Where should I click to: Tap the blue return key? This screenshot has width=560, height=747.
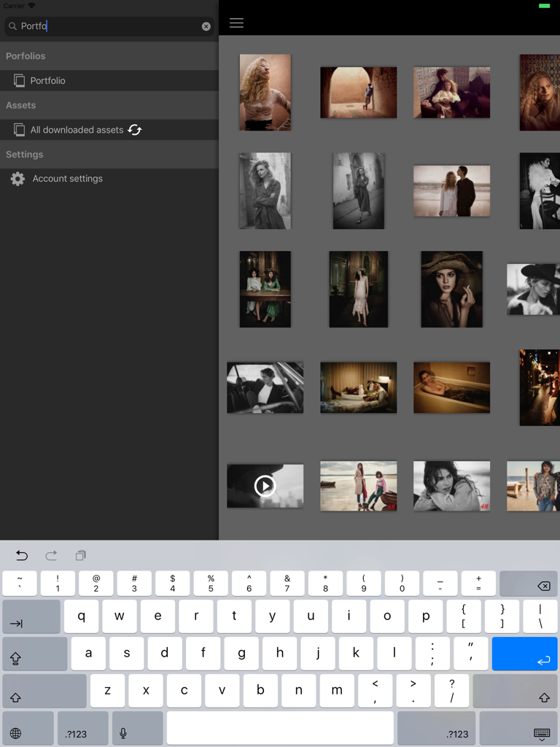pyautogui.click(x=524, y=654)
